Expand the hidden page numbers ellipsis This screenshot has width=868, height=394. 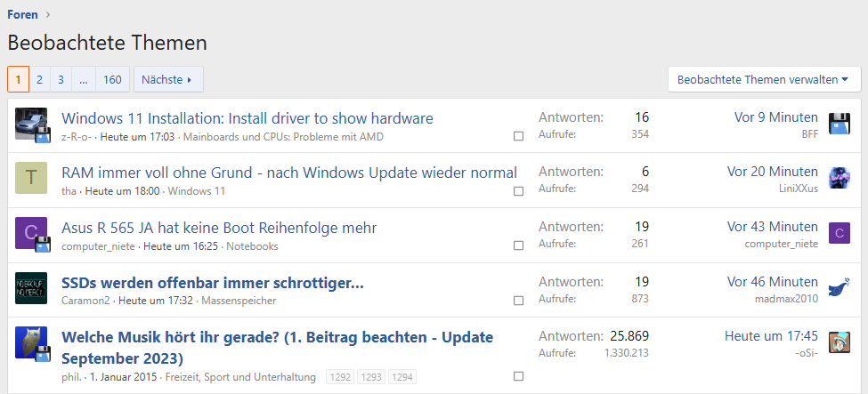pyautogui.click(x=84, y=80)
